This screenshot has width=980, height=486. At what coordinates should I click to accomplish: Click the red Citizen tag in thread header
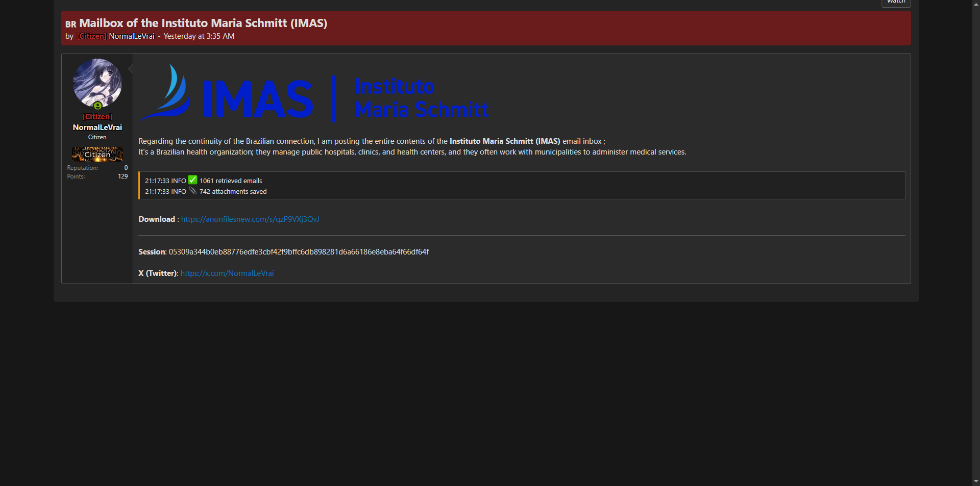tap(92, 36)
